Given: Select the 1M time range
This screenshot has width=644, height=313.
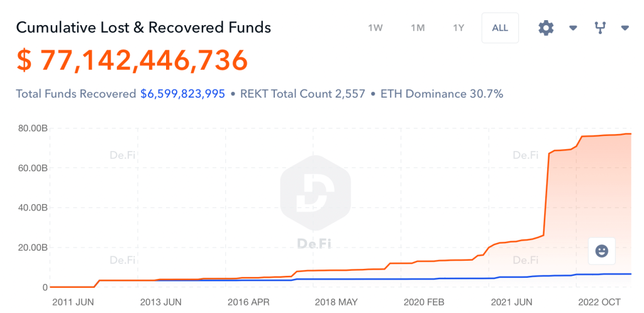Looking at the screenshot, I should click(418, 28).
